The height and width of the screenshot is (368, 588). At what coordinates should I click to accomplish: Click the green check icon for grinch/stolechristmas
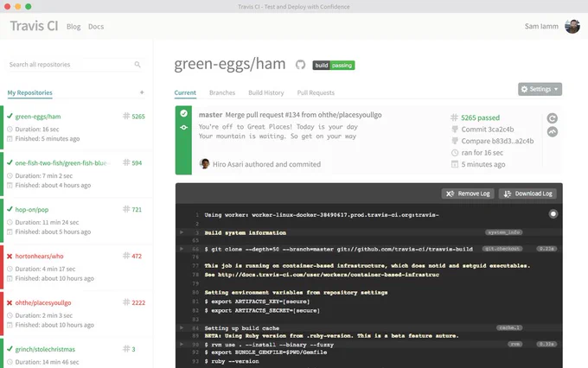(10, 349)
